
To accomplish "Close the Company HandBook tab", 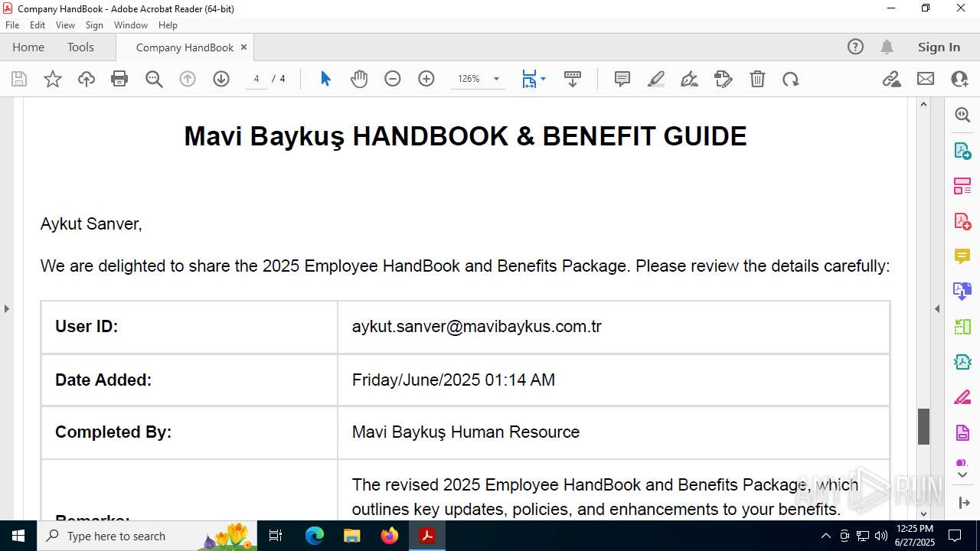I will (x=243, y=47).
